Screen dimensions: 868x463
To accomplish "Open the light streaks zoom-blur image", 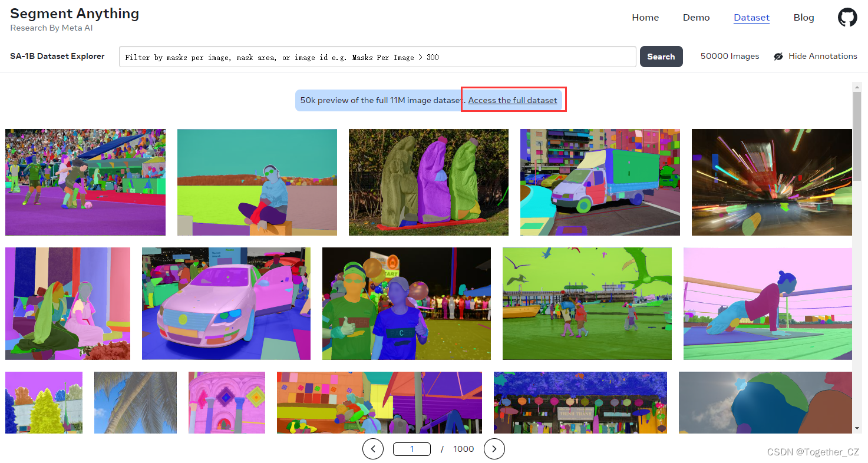I will pyautogui.click(x=772, y=182).
